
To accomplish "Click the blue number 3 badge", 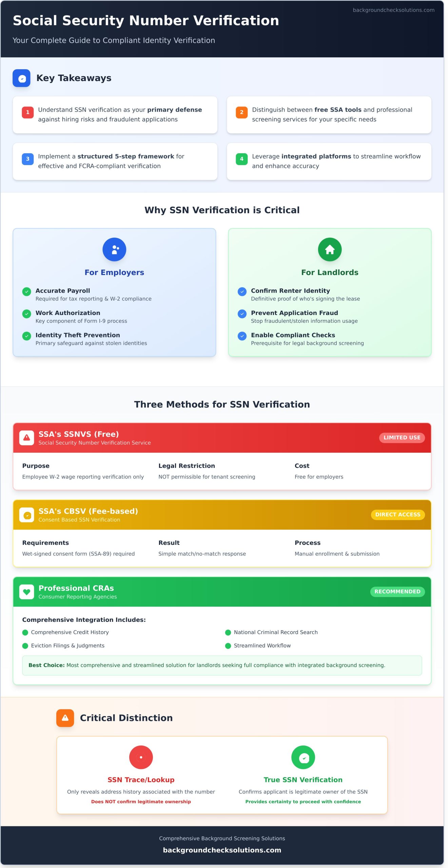I will (x=28, y=159).
